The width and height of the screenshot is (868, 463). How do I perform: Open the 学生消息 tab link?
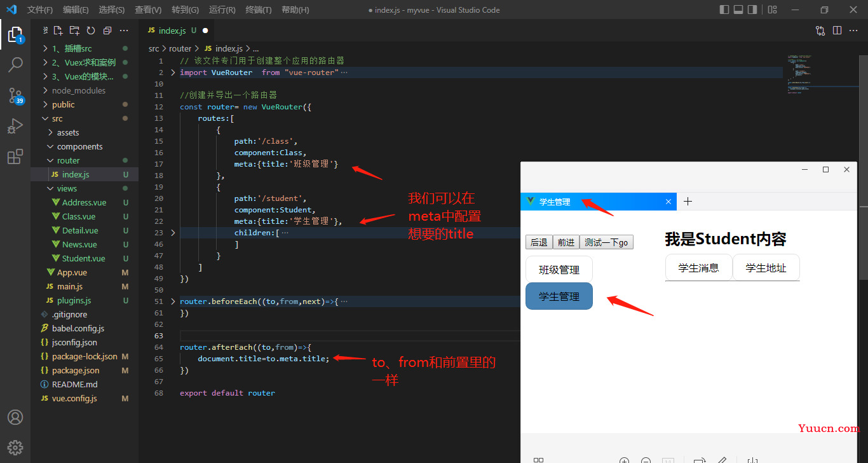coord(699,268)
